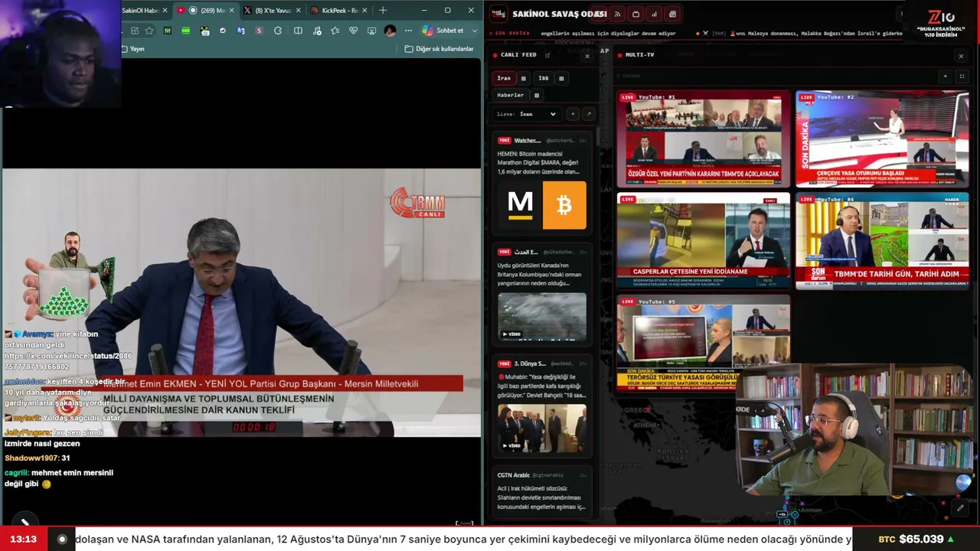
Task: Open the translate extension icon
Action: (x=241, y=31)
